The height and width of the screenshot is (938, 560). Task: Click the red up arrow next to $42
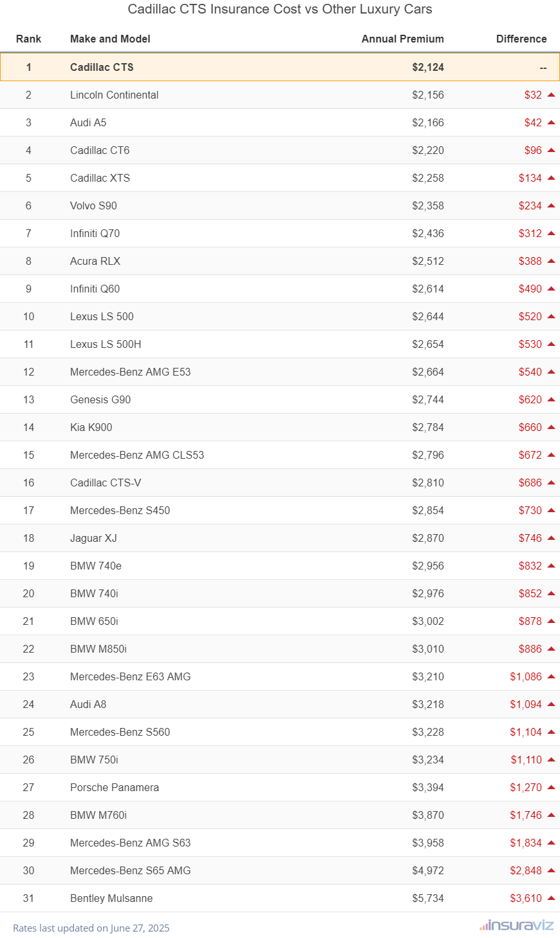551,122
